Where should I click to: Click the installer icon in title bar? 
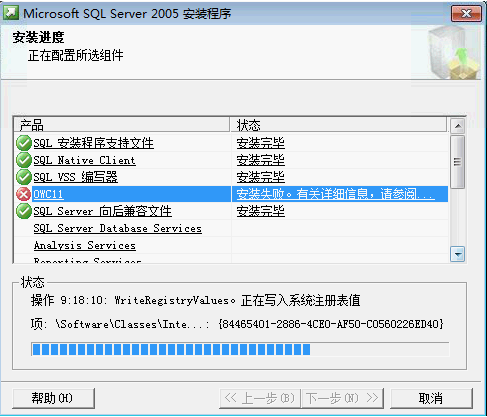coord(11,13)
